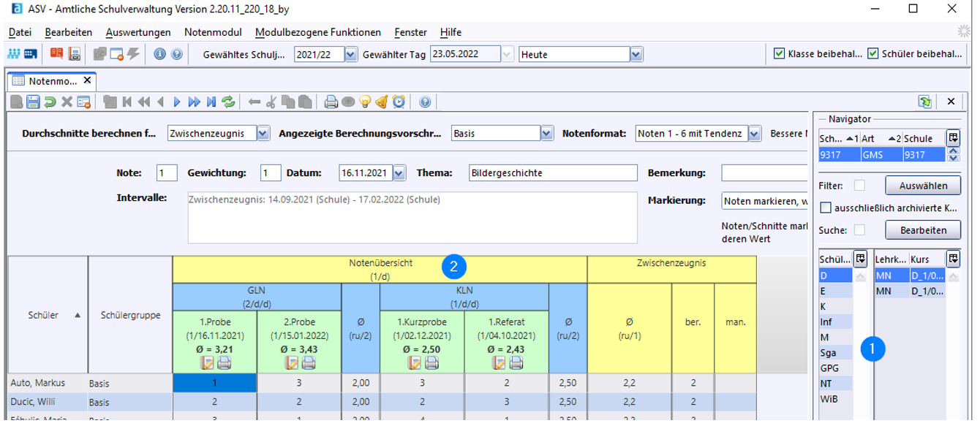The height and width of the screenshot is (426, 980).
Task: Open the Gewähltes Schuljahr 2021/22 dropdown
Action: point(350,55)
